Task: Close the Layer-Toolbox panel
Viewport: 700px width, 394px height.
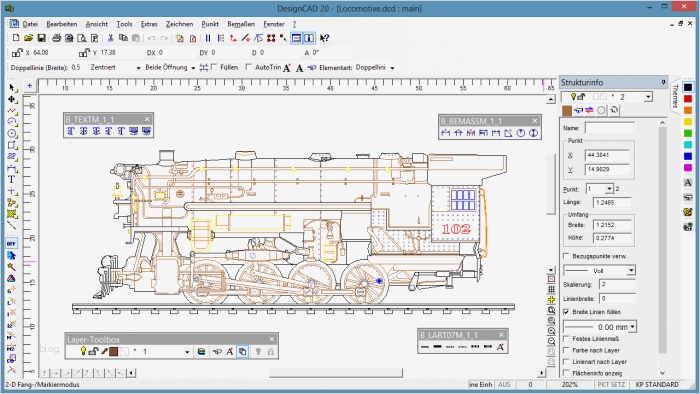Action: (271, 339)
